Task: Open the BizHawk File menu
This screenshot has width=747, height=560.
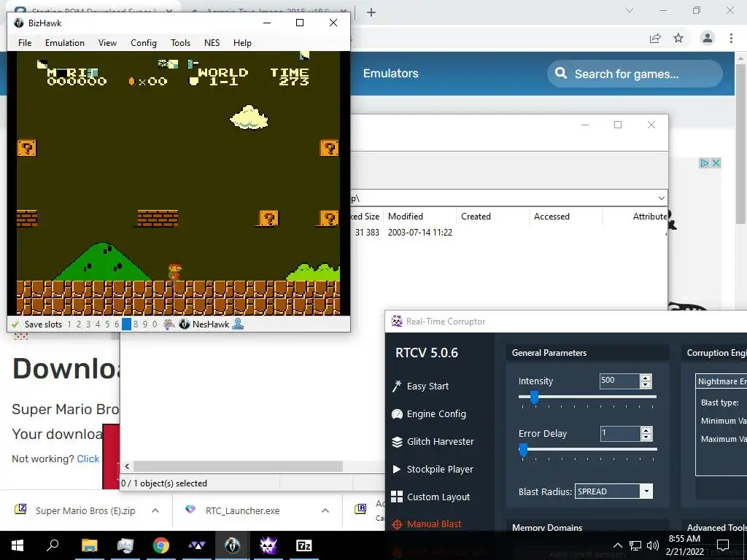Action: tap(25, 43)
